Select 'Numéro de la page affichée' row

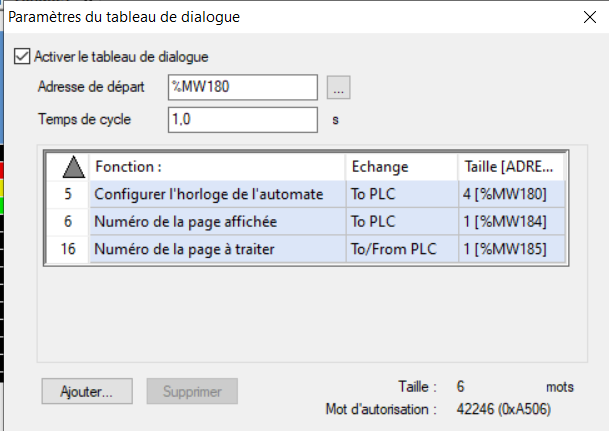[216, 221]
